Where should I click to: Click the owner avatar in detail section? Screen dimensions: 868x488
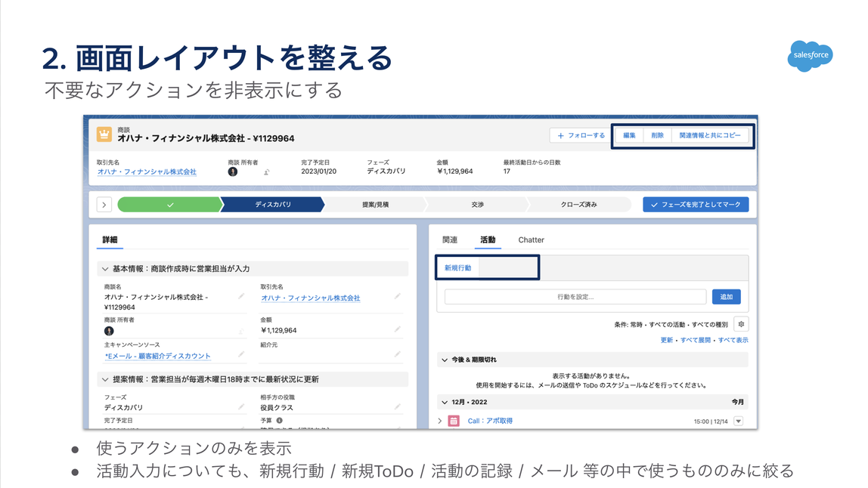[109, 331]
